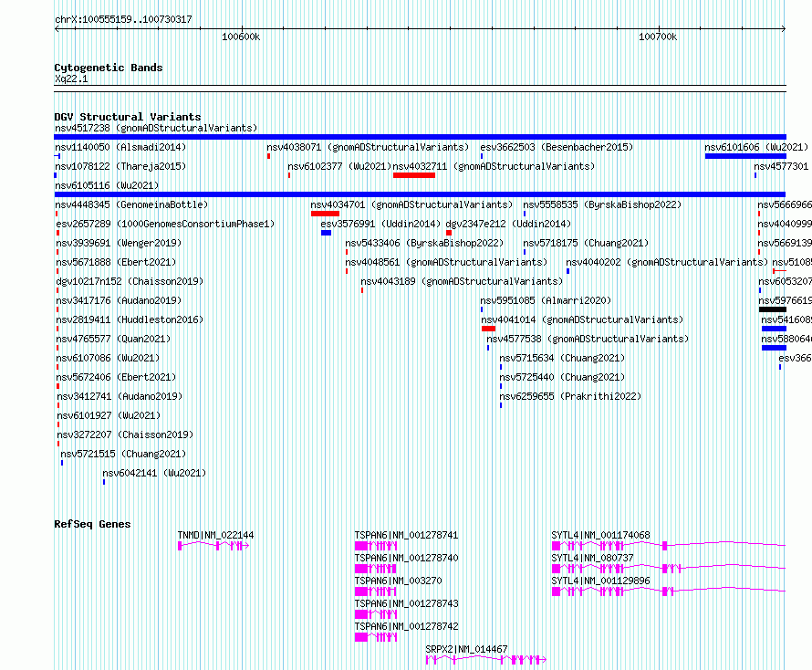Open nsv5433406 (ByrskaBishop2022) variant
Screen dimensions: 812x670
[x=424, y=243]
